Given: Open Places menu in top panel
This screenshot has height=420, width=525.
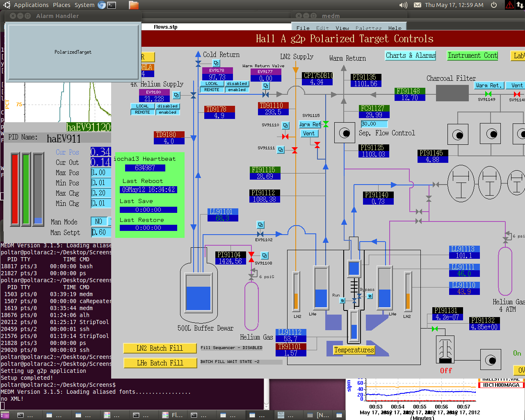Looking at the screenshot, I should 62,5.
